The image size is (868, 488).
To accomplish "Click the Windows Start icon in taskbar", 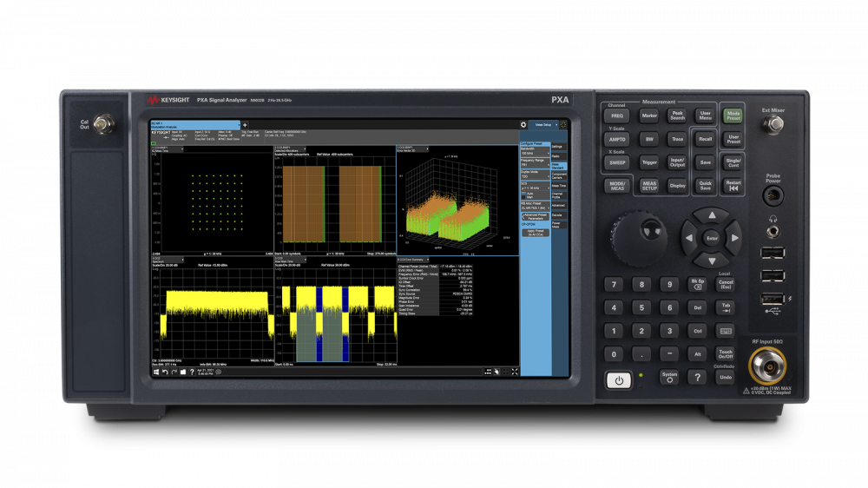I will (156, 372).
